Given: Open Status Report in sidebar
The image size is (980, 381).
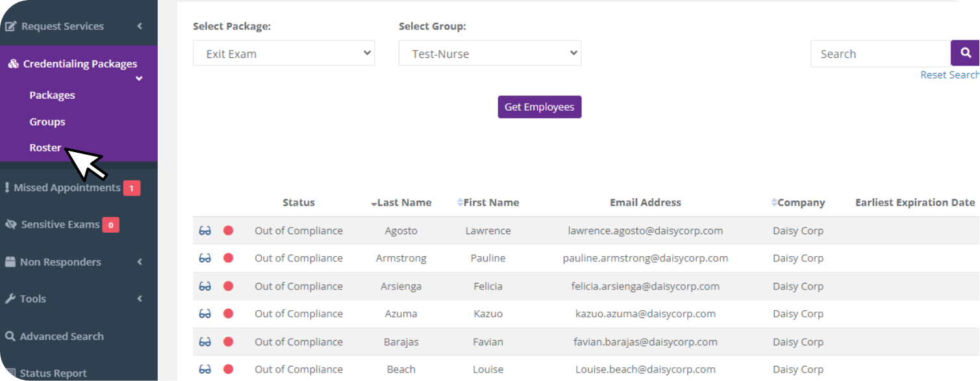Looking at the screenshot, I should (53, 374).
